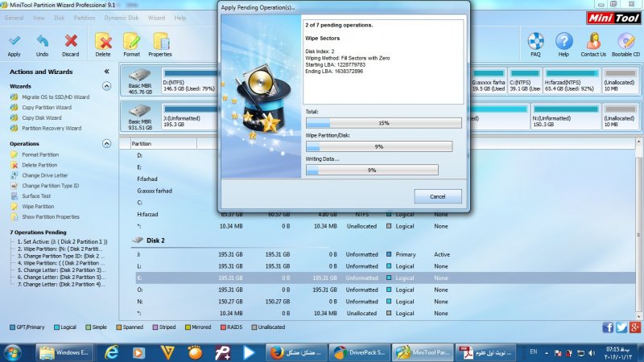Click Cancel in pending operations dialog
This screenshot has height=362, width=644.
[437, 196]
